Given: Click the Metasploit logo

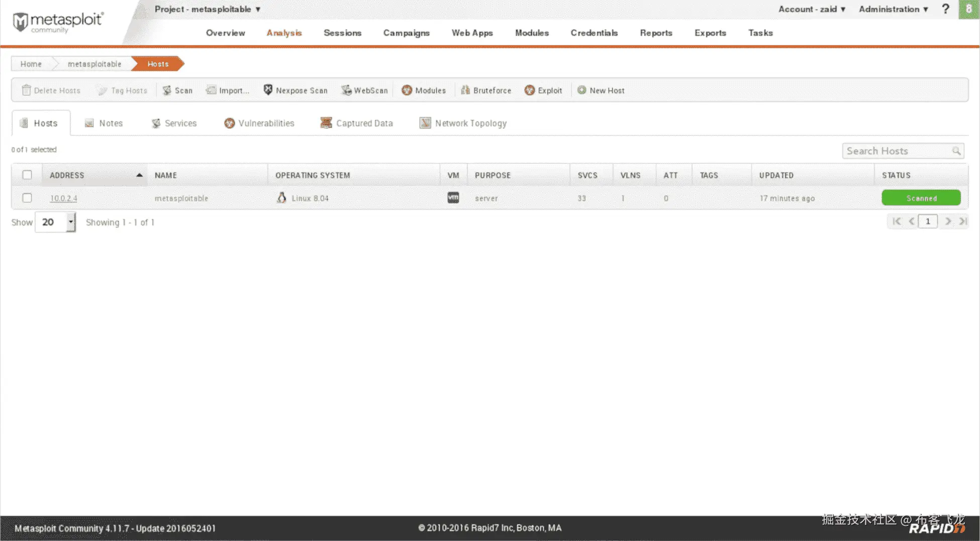Looking at the screenshot, I should pos(58,23).
